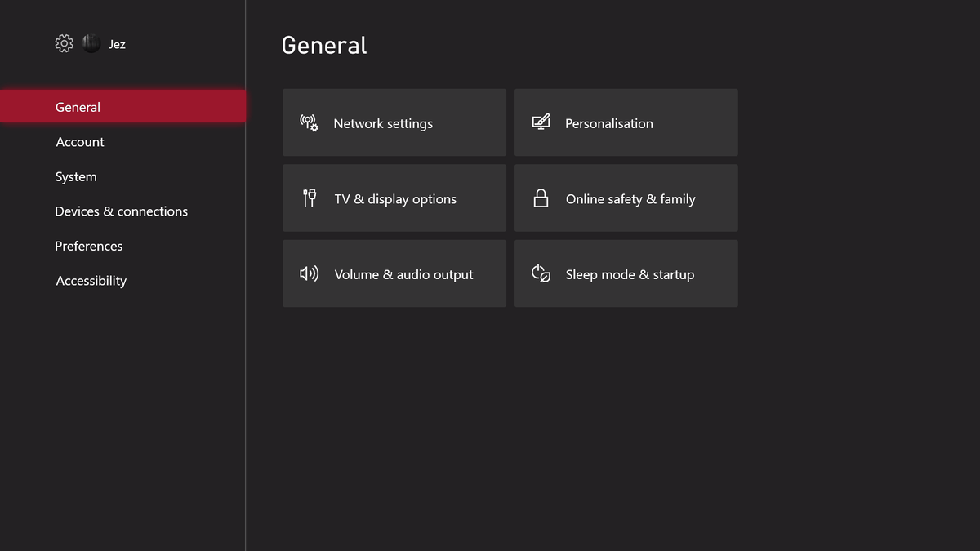
Task: Open Devices & connections from the sidebar
Action: coord(121,211)
